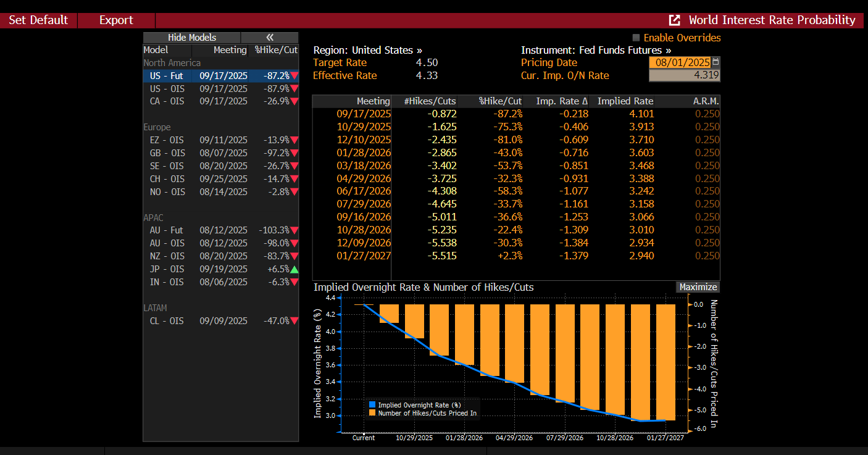Click the double-chevron collapse icon in models panel
868x455 pixels.
269,38
